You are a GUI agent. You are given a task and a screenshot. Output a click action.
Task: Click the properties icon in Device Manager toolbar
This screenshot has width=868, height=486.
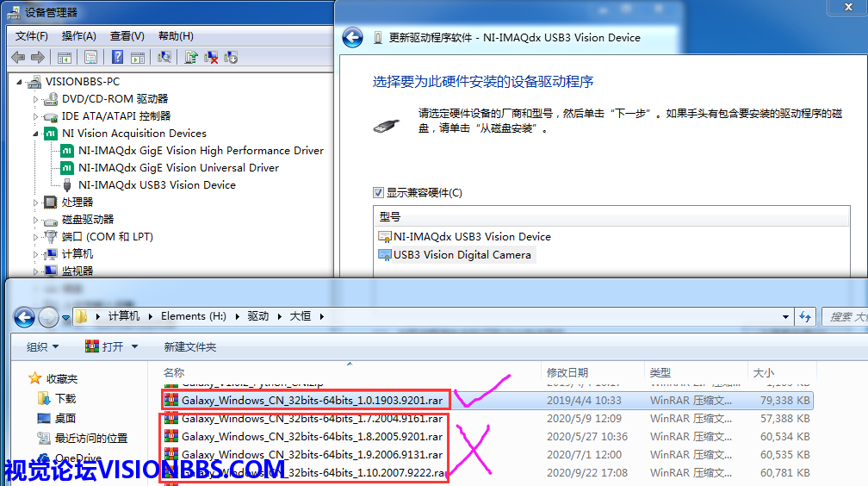(90, 58)
